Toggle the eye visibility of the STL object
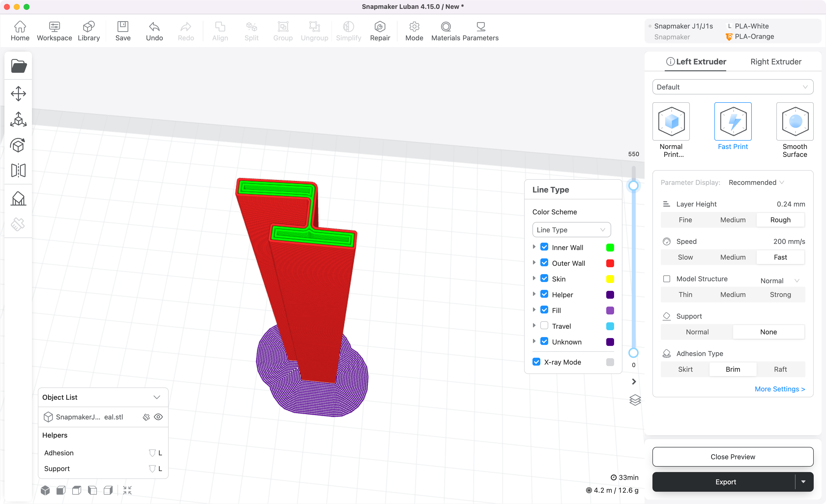The width and height of the screenshot is (826, 504). pos(158,417)
